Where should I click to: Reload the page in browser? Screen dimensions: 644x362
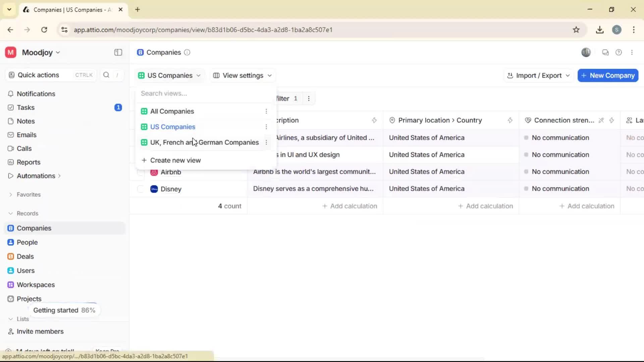pyautogui.click(x=44, y=30)
